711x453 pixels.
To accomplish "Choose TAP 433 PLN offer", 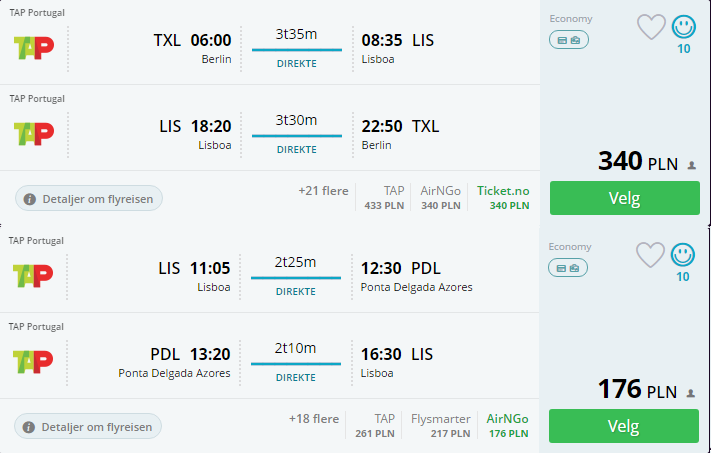I will [x=384, y=198].
